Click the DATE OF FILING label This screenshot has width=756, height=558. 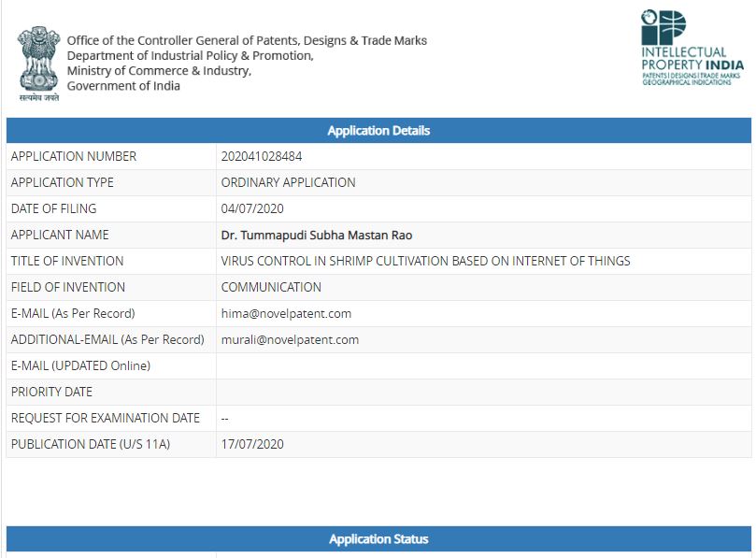tap(53, 208)
